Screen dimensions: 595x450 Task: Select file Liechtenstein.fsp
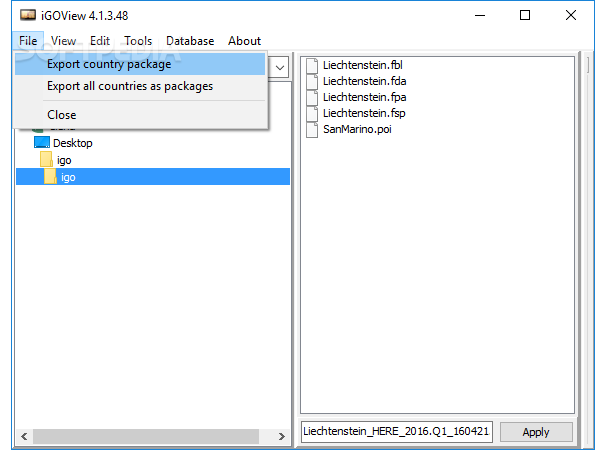(x=364, y=113)
